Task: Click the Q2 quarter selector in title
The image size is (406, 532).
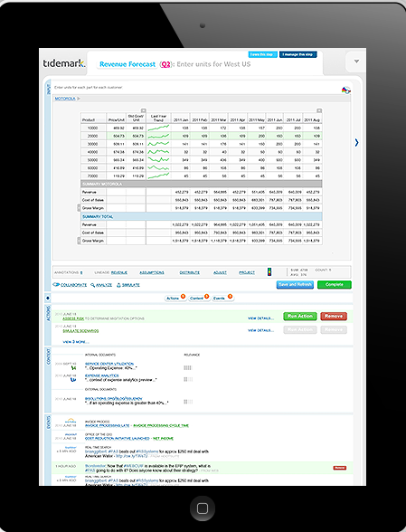Action: [x=165, y=64]
